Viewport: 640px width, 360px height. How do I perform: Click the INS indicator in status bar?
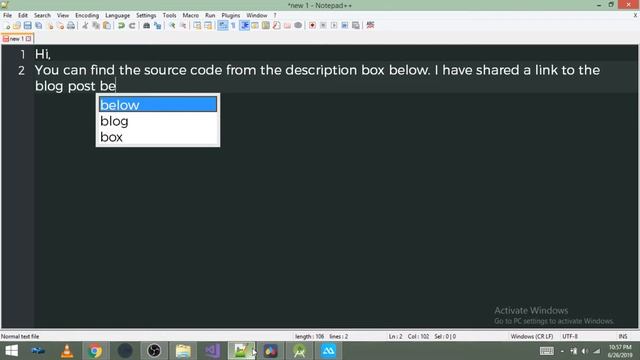(622, 336)
